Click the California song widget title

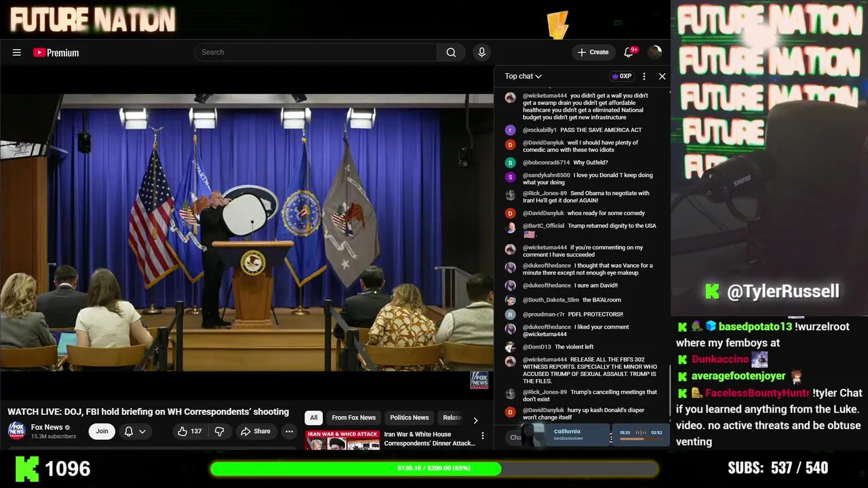(567, 431)
